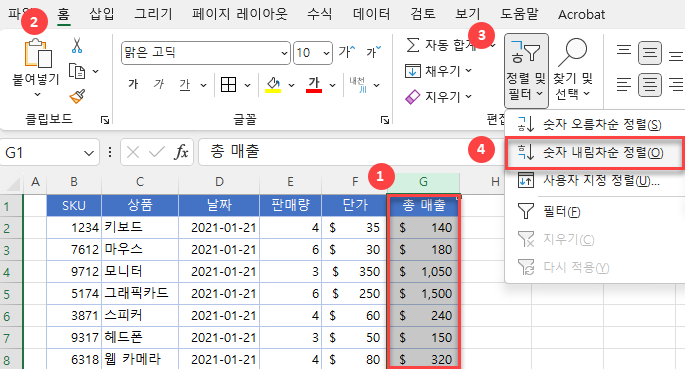Choose 숫자 내림차순 정렬(O)
The height and width of the screenshot is (369, 685).
(595, 152)
